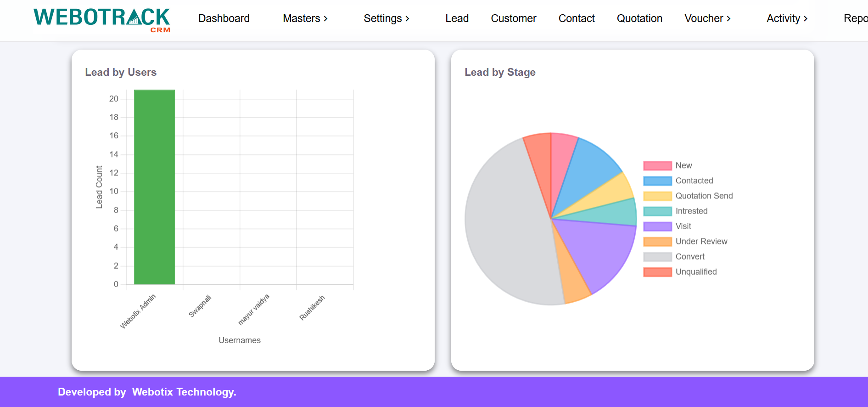Click the Webotrack CRM logo
The height and width of the screenshot is (407, 868).
coord(101,19)
